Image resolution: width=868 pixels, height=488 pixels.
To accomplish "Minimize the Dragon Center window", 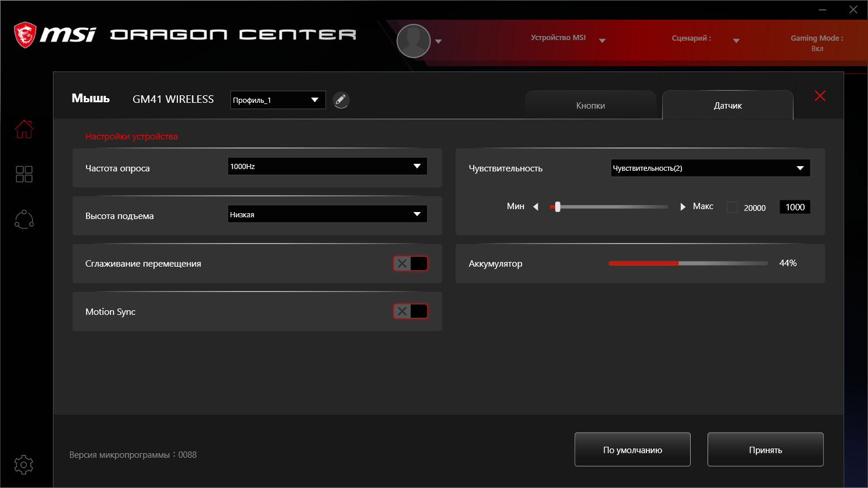I will tap(823, 9).
